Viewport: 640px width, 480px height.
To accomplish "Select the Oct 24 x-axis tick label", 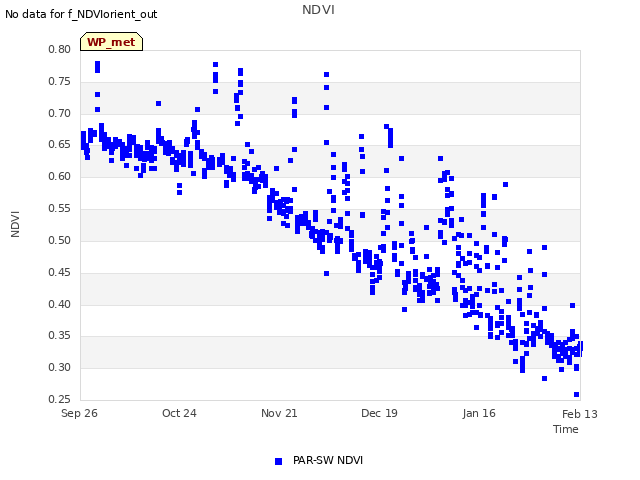I will (x=179, y=413).
